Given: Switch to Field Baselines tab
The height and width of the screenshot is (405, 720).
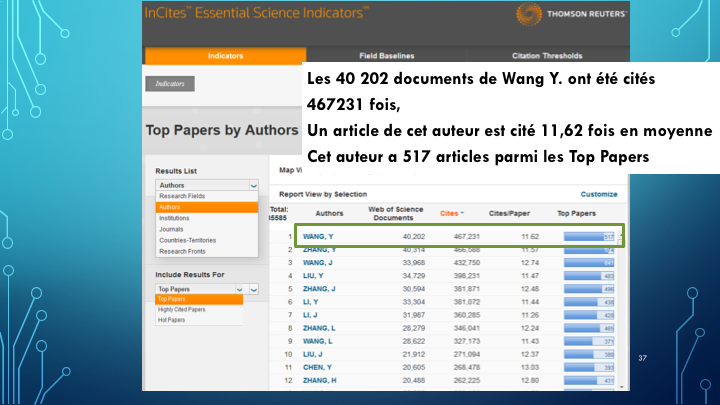Looking at the screenshot, I should click(387, 56).
